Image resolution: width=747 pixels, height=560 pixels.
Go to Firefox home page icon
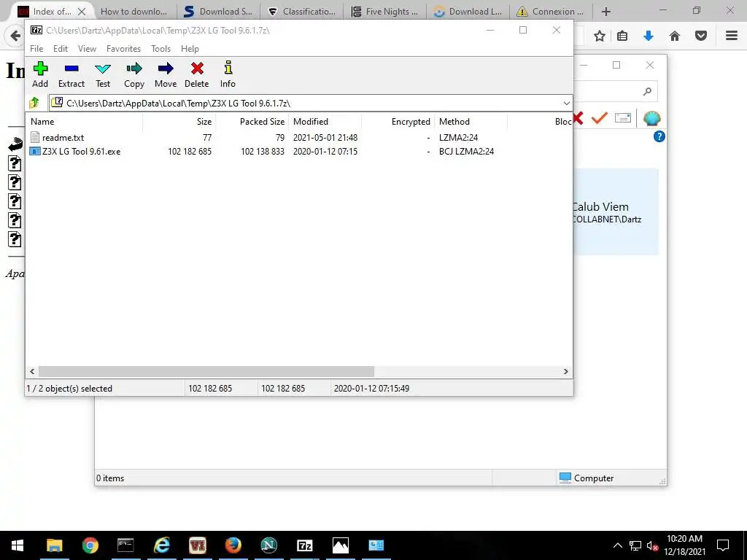pyautogui.click(x=675, y=36)
